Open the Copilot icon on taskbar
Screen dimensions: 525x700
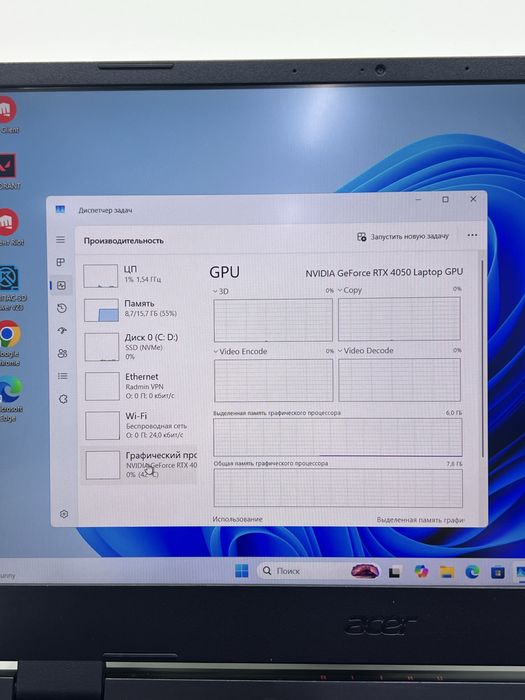coord(421,571)
